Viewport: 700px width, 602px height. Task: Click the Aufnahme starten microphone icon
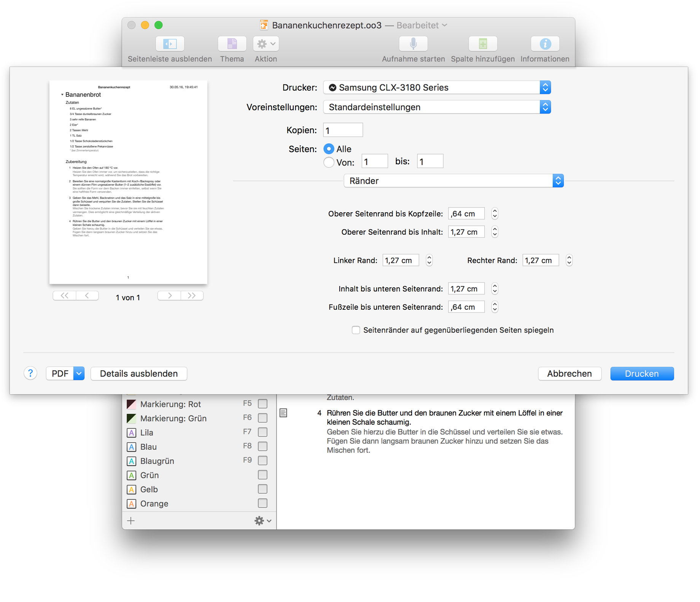coord(413,44)
